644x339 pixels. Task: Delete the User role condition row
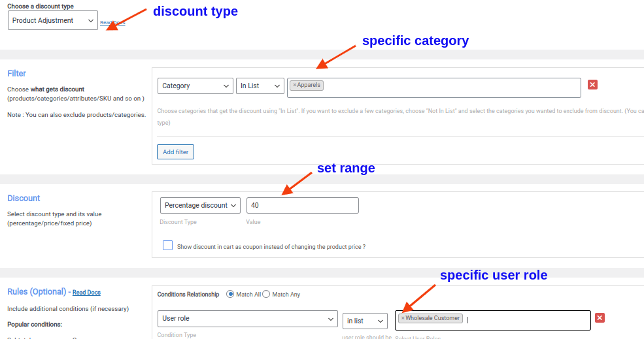[600, 318]
